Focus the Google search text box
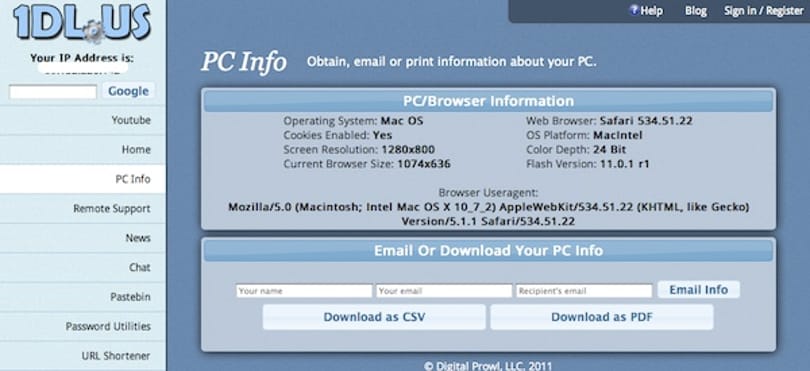Viewport: 810px width, 371px height. (x=53, y=92)
